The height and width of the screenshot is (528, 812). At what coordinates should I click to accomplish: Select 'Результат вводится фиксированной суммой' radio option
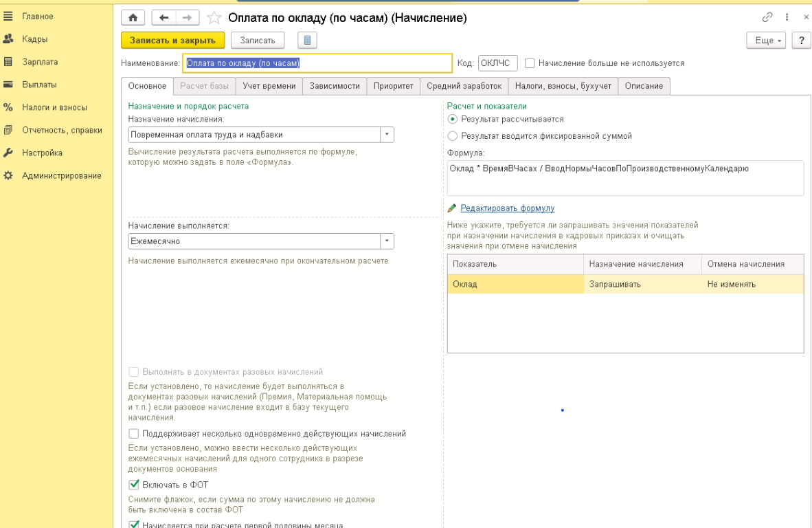coord(452,136)
